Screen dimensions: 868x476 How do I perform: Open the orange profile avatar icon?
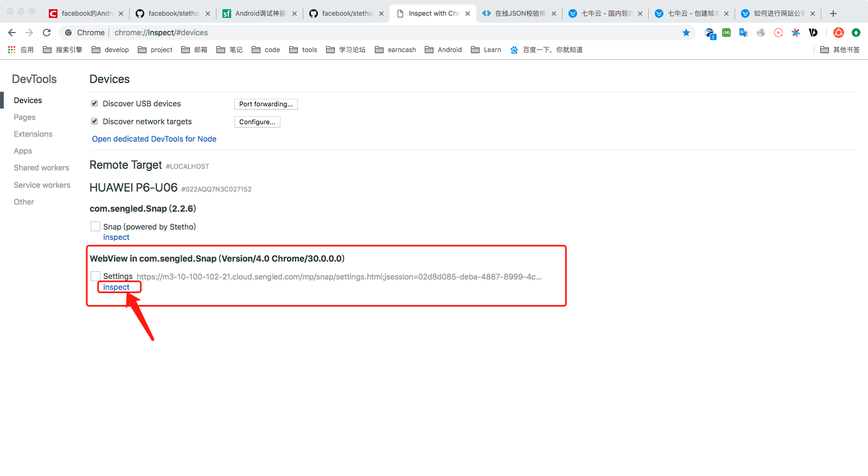[x=839, y=33]
